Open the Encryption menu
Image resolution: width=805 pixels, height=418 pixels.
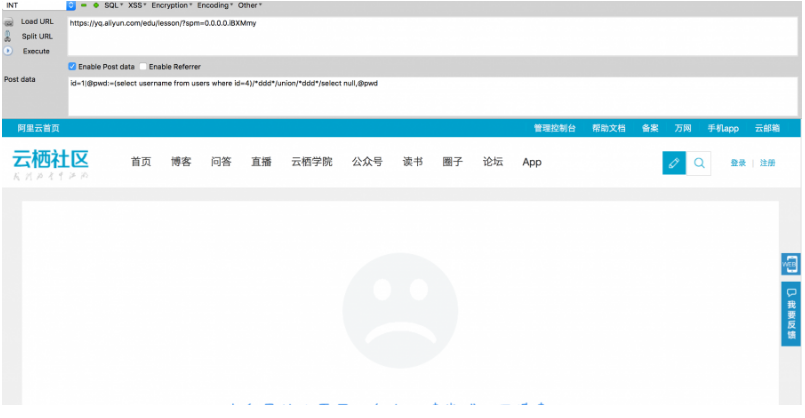pyautogui.click(x=171, y=5)
